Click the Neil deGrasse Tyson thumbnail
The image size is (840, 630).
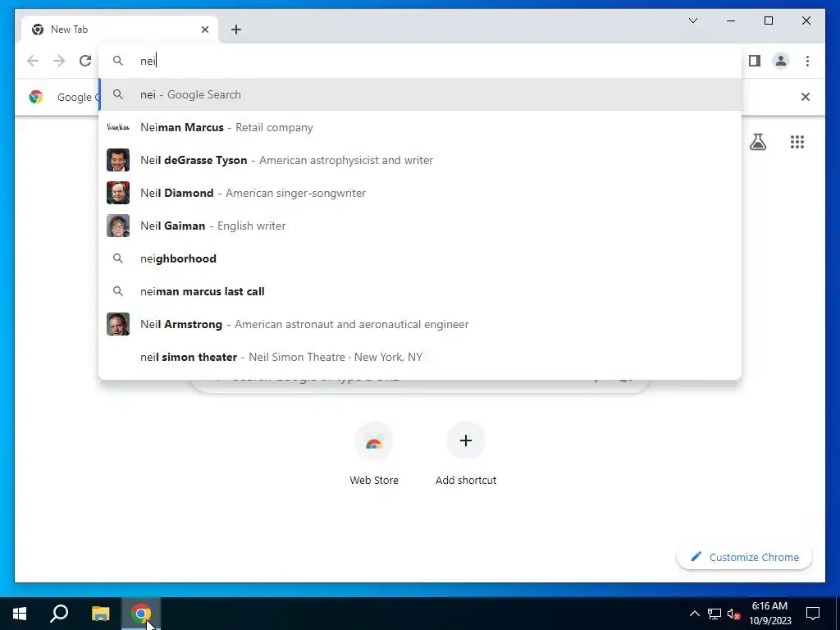(x=118, y=160)
